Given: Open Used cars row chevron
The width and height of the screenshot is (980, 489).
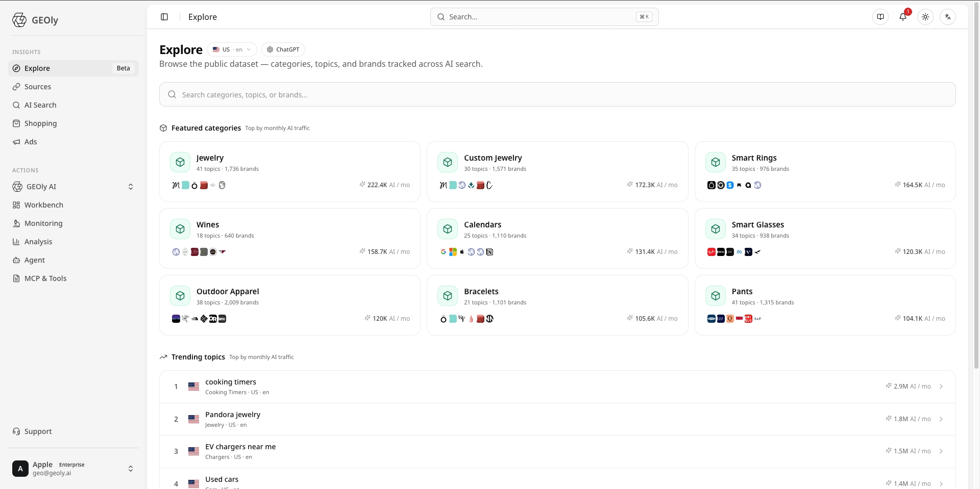Looking at the screenshot, I should pos(941,483).
